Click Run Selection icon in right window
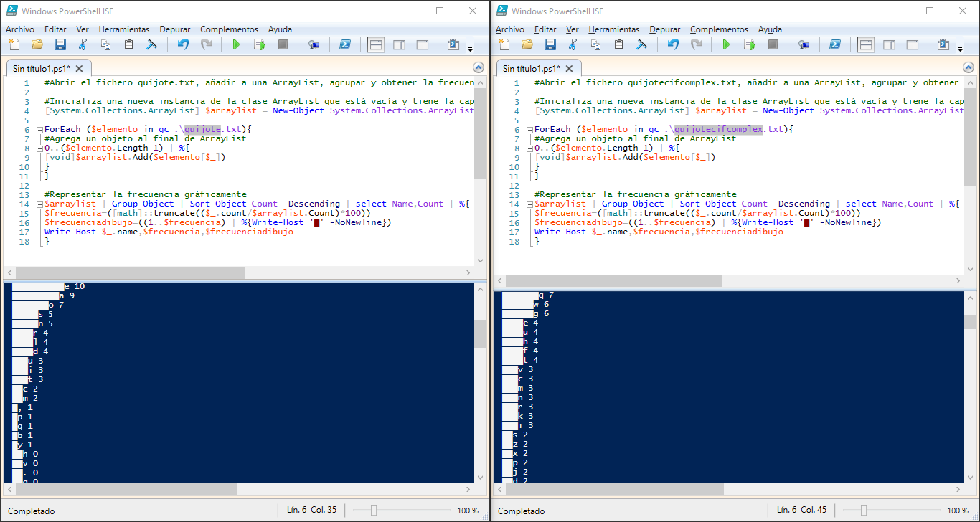 (750, 45)
